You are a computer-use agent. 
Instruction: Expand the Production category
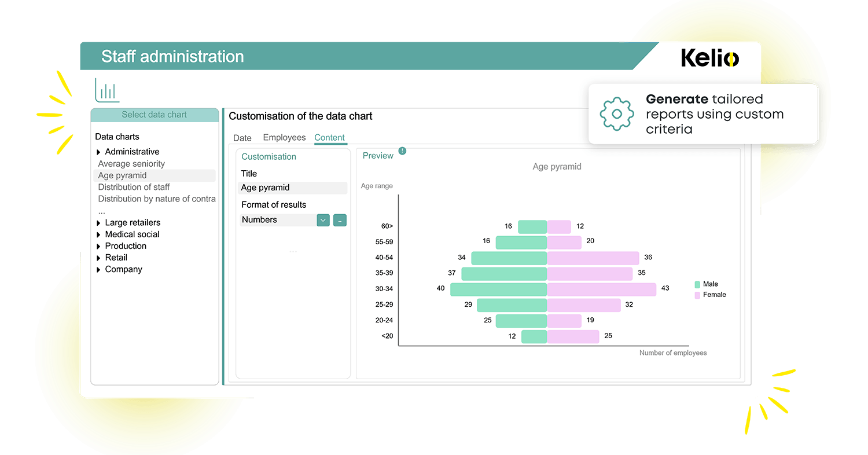pyautogui.click(x=99, y=246)
